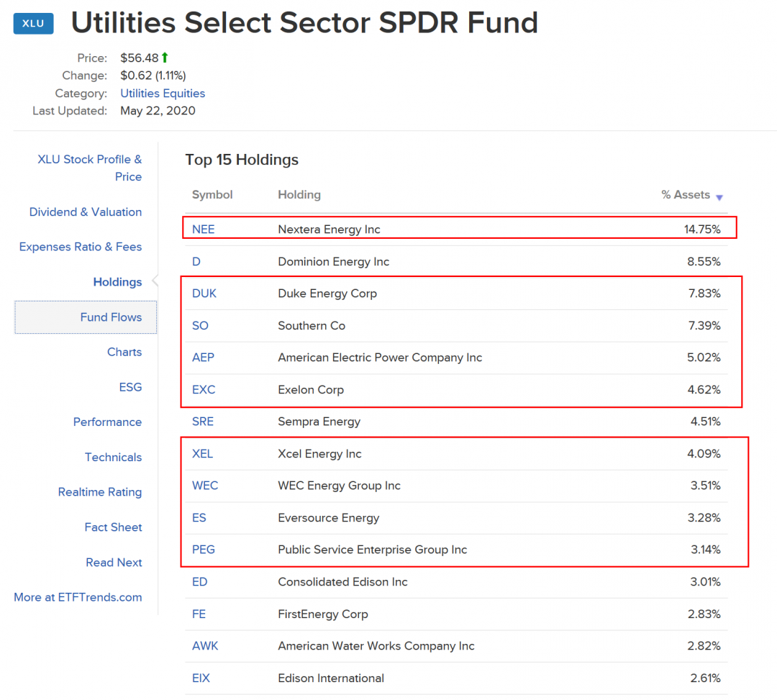Open the ED symbol link
This screenshot has height=700, width=777.
pyautogui.click(x=200, y=581)
